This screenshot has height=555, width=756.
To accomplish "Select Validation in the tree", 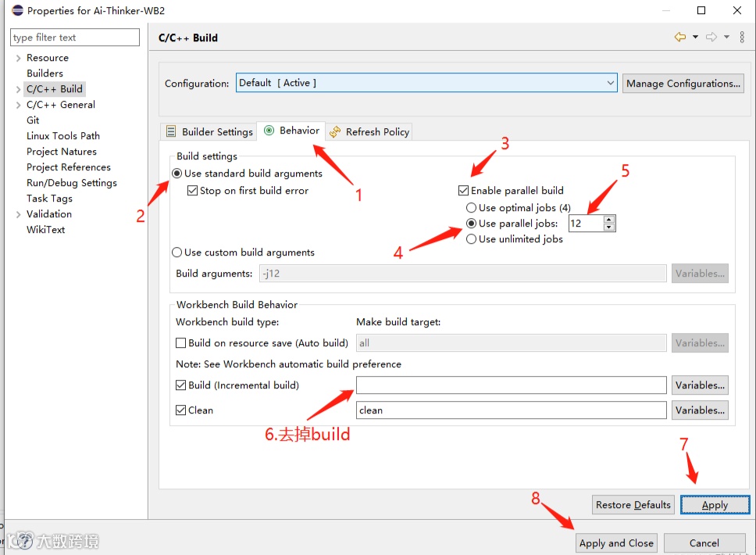I will pos(49,214).
